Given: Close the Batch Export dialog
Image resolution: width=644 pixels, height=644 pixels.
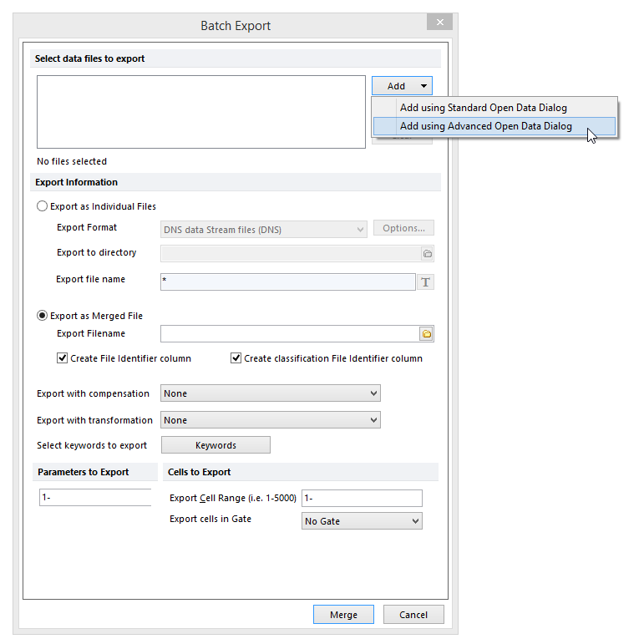Looking at the screenshot, I should [440, 23].
